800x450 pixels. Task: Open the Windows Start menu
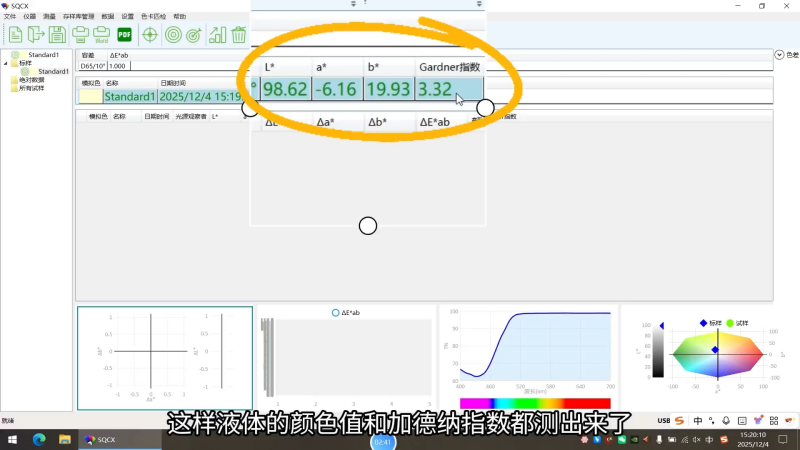[12, 439]
